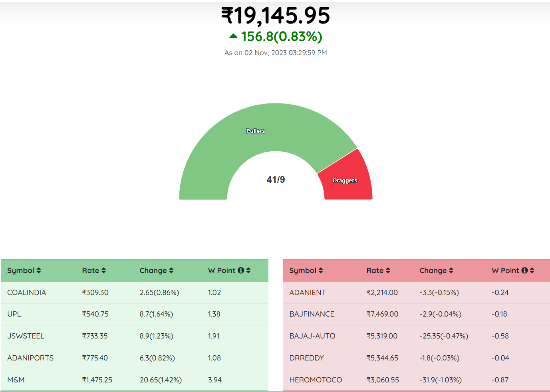Image resolution: width=550 pixels, height=392 pixels.
Task: Select ADANIENT symbol
Action: pos(308,293)
